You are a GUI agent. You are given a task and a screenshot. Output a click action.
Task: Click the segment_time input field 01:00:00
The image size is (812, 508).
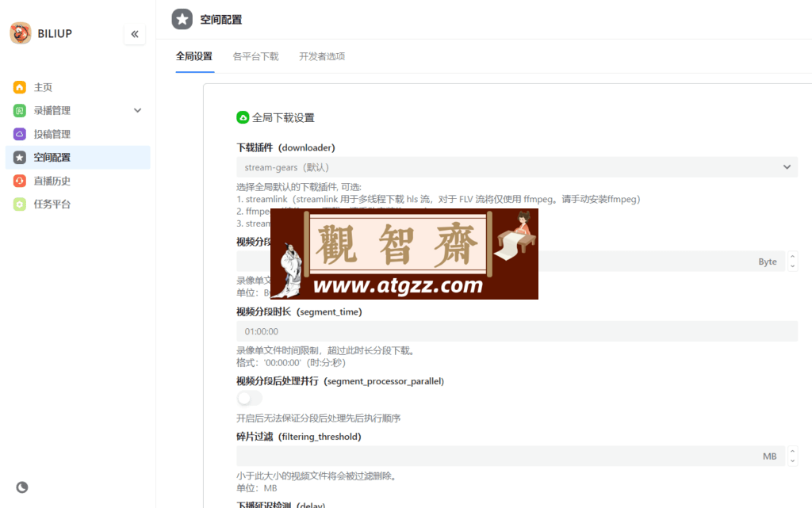click(517, 331)
